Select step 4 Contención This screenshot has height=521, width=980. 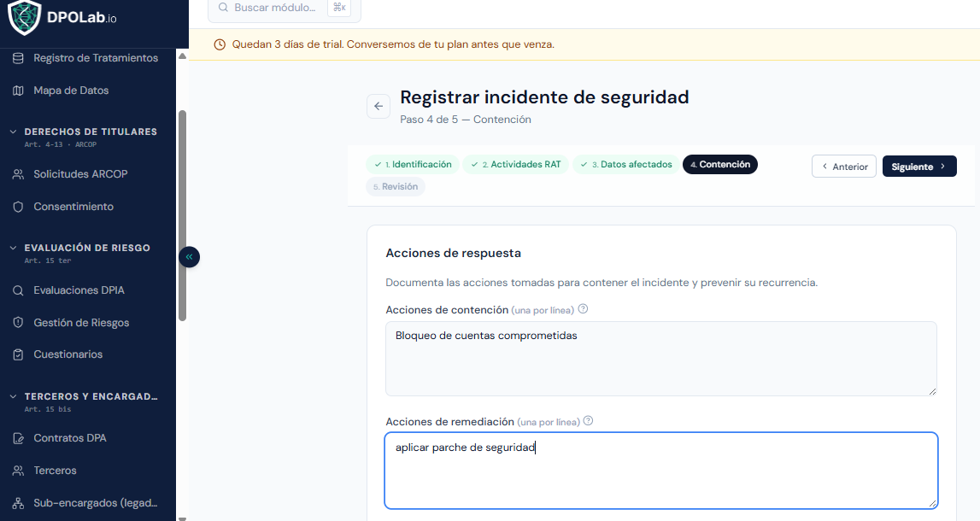(x=720, y=164)
